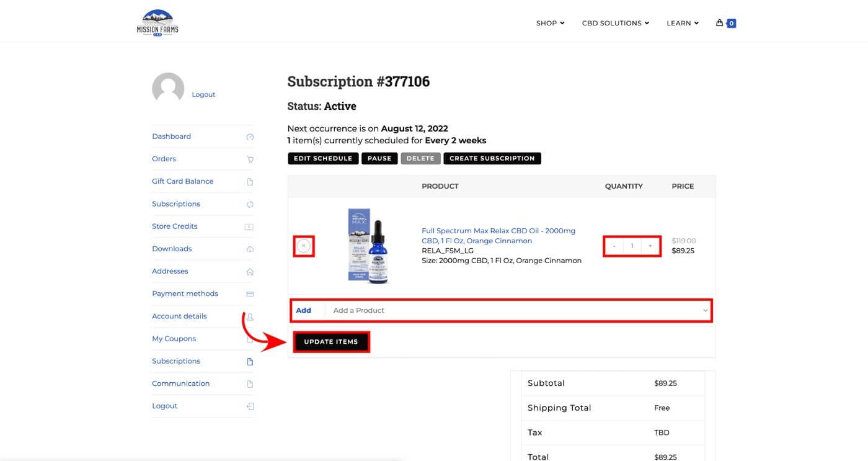Click the Mission Farms logo

[157, 22]
